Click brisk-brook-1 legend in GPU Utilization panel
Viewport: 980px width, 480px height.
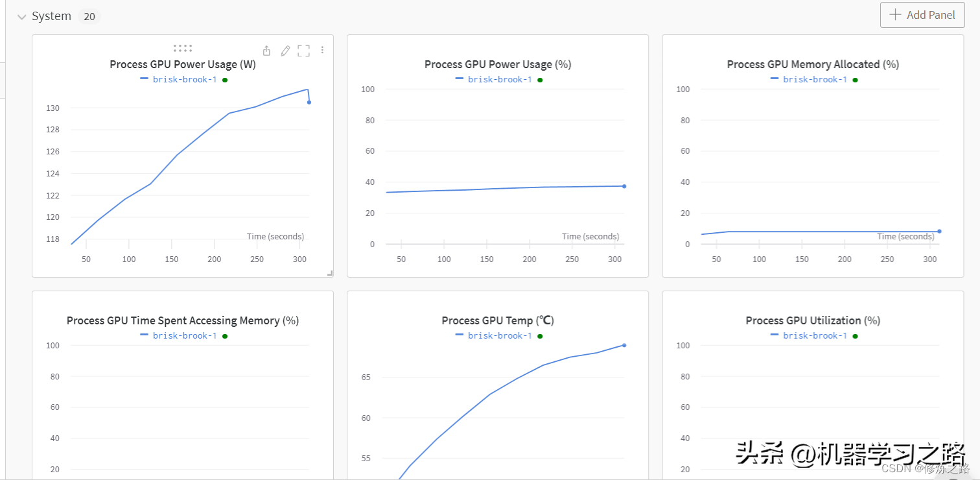click(x=814, y=335)
